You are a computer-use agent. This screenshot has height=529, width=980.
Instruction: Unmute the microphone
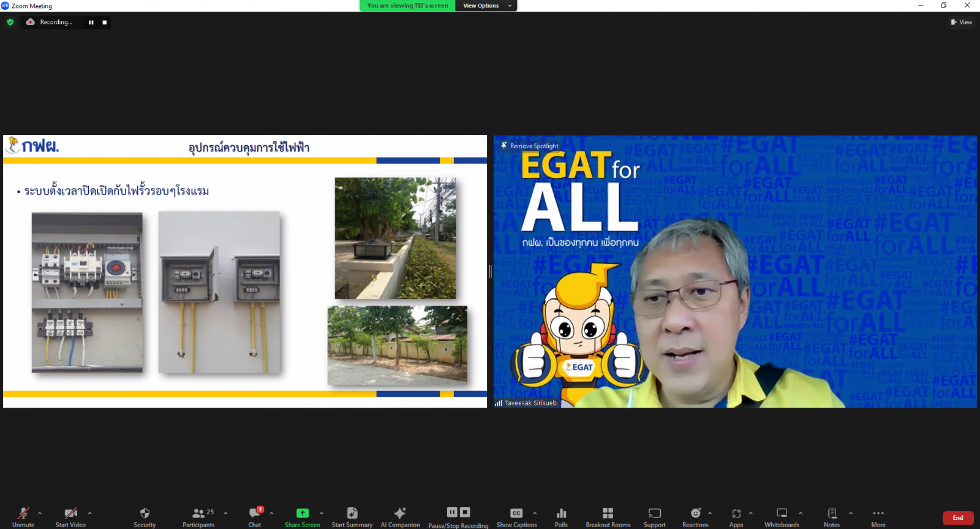pyautogui.click(x=23, y=517)
